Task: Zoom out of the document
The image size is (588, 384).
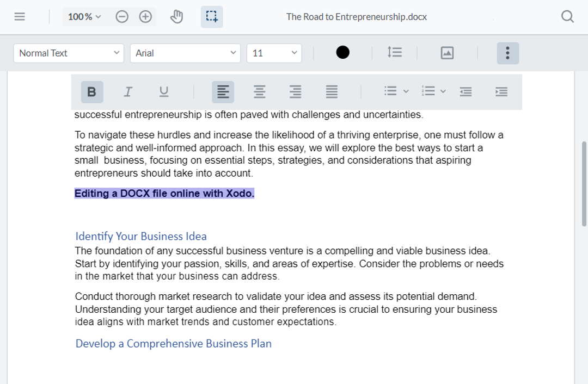Action: click(121, 16)
